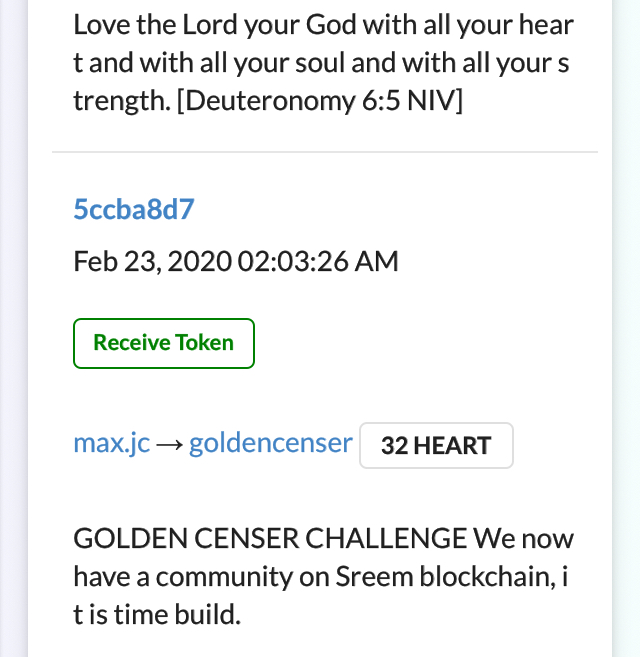Screen dimensions: 640x657
Task: Click the word 'HEART' in token badge
Action: (x=452, y=445)
